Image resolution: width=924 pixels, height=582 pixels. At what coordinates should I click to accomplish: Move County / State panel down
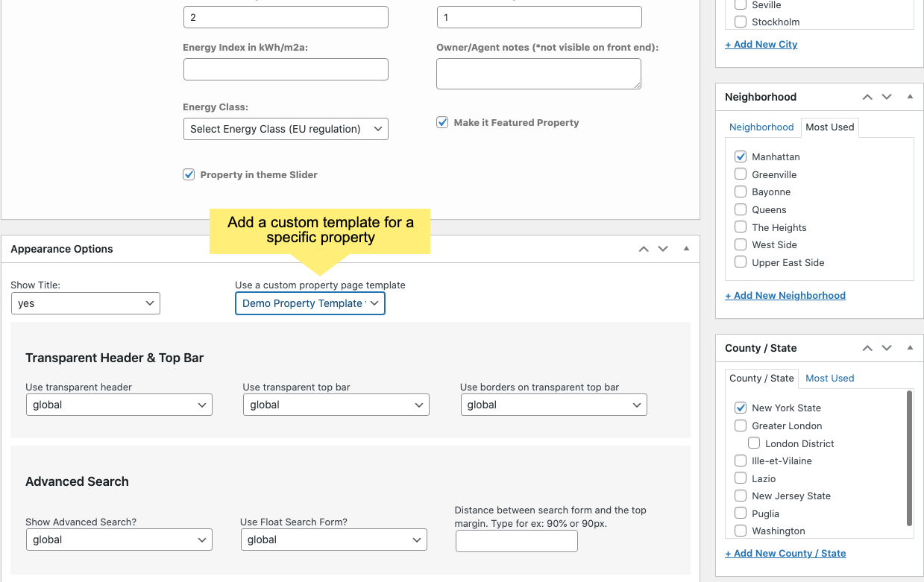click(887, 348)
